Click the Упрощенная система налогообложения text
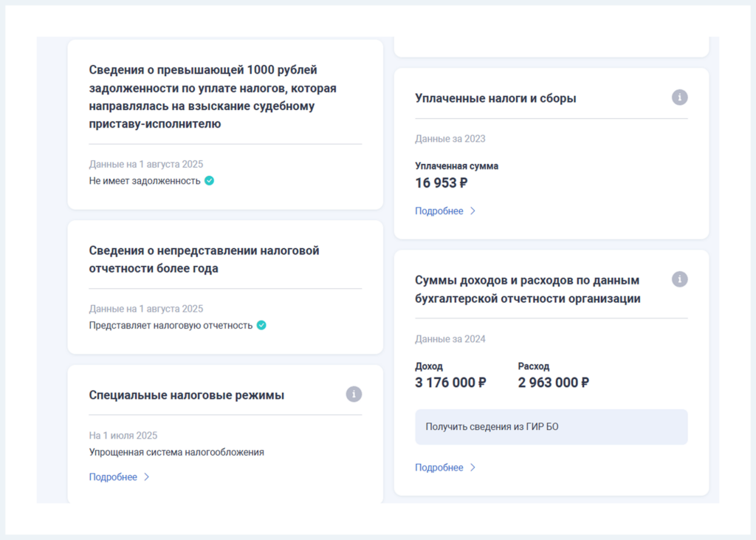This screenshot has height=540, width=756. (176, 452)
